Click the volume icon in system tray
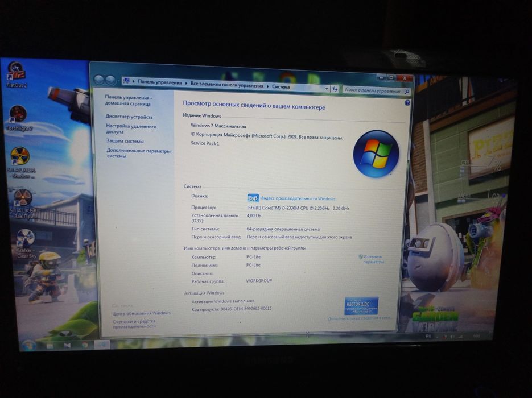532x398 pixels. pos(452,337)
